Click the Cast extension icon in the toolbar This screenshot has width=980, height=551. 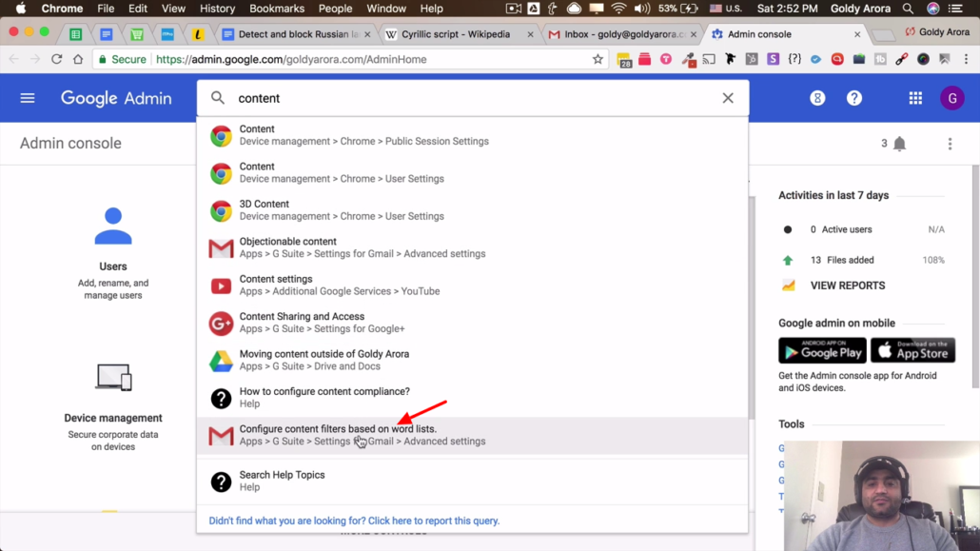coord(709,59)
